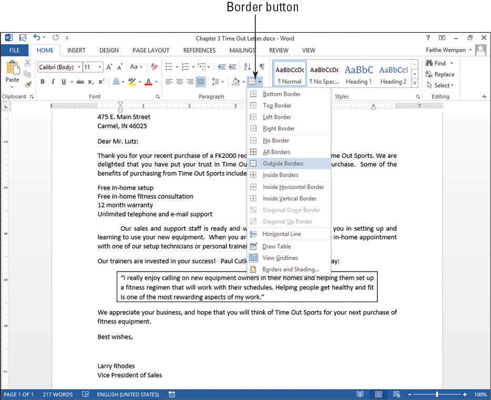The width and height of the screenshot is (491, 400).
Task: Click the Shading paint bucket icon
Action: tap(236, 82)
